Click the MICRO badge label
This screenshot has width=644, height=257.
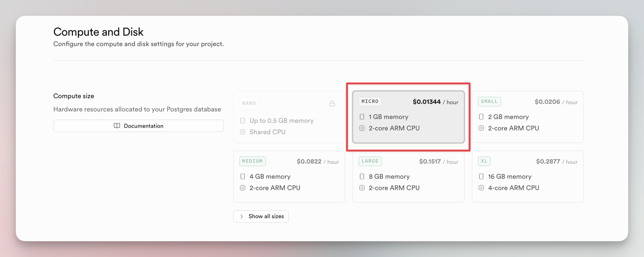tap(370, 101)
